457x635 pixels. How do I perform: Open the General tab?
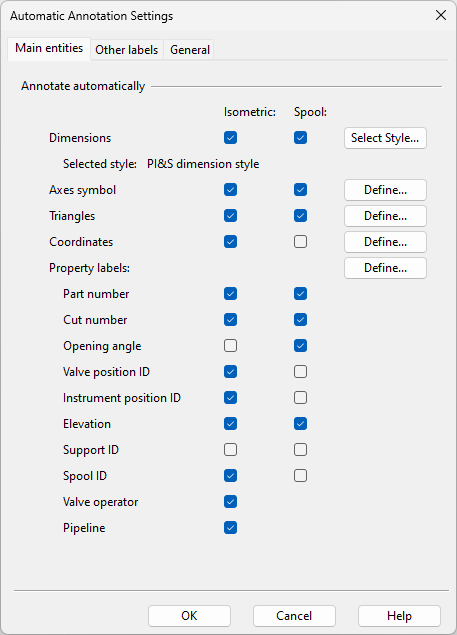190,50
